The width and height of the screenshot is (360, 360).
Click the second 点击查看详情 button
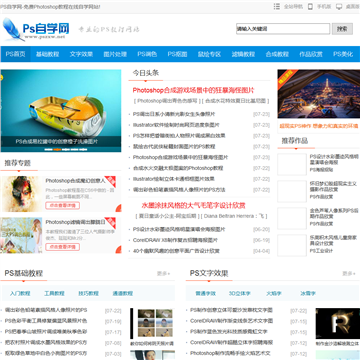pyautogui.click(x=62, y=247)
